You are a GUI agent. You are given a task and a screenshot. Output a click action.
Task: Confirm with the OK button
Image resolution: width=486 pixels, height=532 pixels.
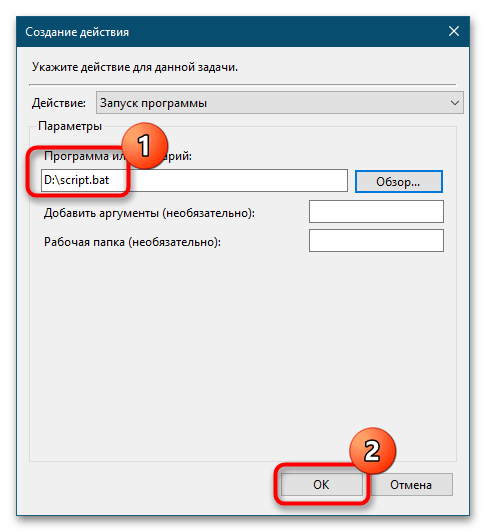coord(321,485)
